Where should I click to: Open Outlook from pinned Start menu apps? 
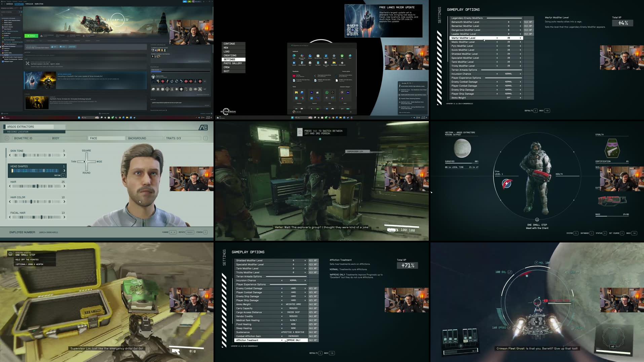(310, 56)
